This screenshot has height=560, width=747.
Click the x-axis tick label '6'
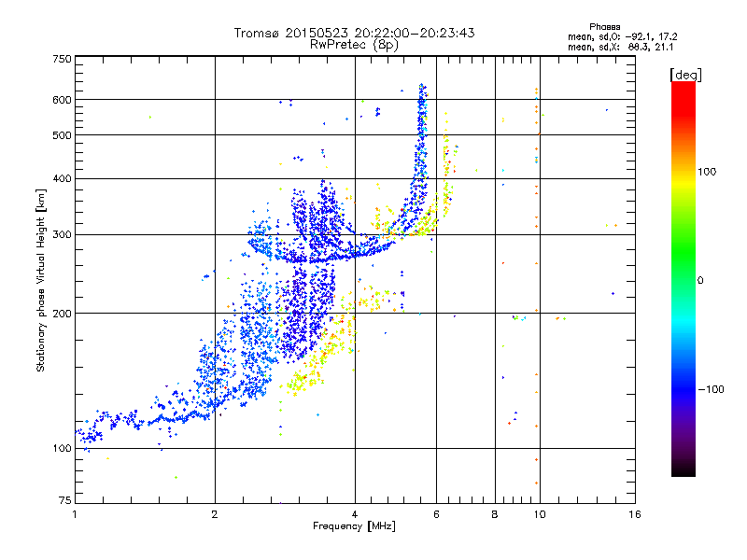436,514
